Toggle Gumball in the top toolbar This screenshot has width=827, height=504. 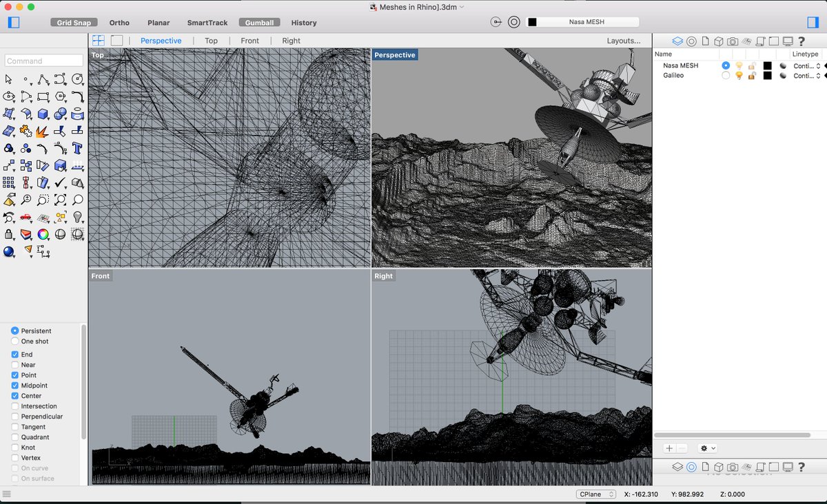259,22
